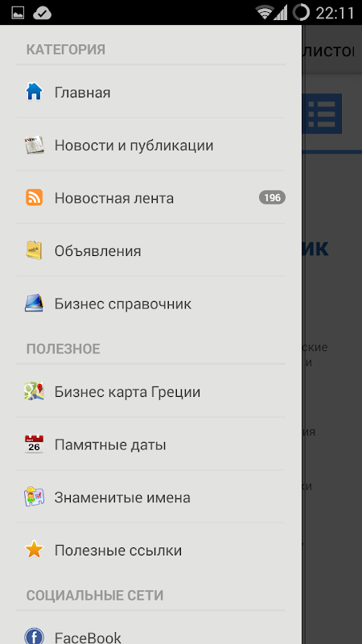This screenshot has height=644, width=362.
Task: Go to Объявления section
Action: 151,250
